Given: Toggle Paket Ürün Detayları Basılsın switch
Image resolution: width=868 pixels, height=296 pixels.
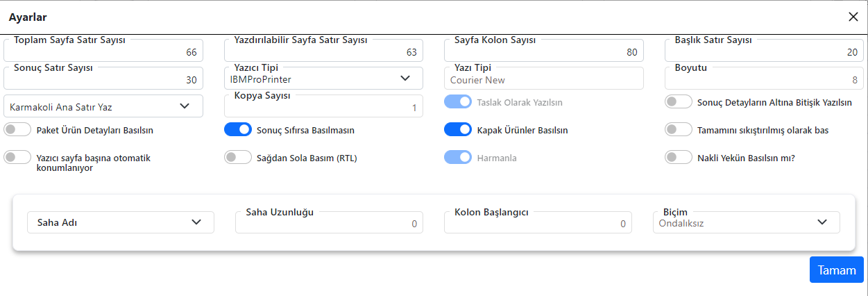Looking at the screenshot, I should coord(18,129).
